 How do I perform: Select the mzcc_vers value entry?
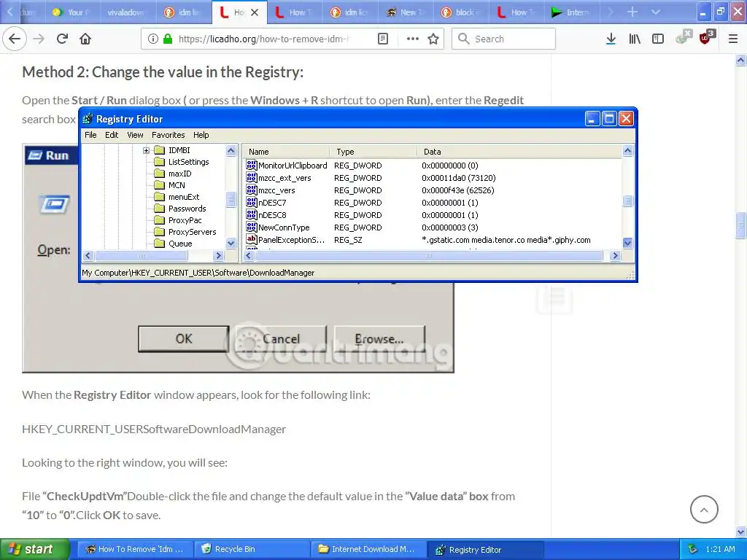276,190
